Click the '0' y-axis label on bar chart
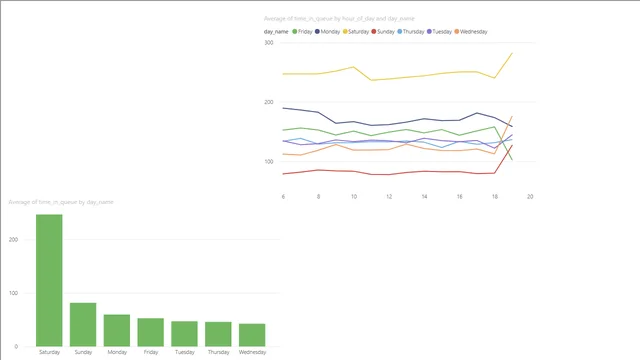The width and height of the screenshot is (640, 360). tap(16, 347)
